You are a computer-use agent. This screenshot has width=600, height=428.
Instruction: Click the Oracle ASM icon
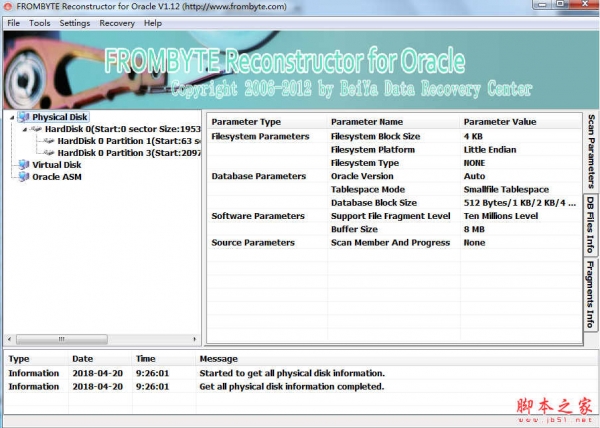(x=24, y=177)
